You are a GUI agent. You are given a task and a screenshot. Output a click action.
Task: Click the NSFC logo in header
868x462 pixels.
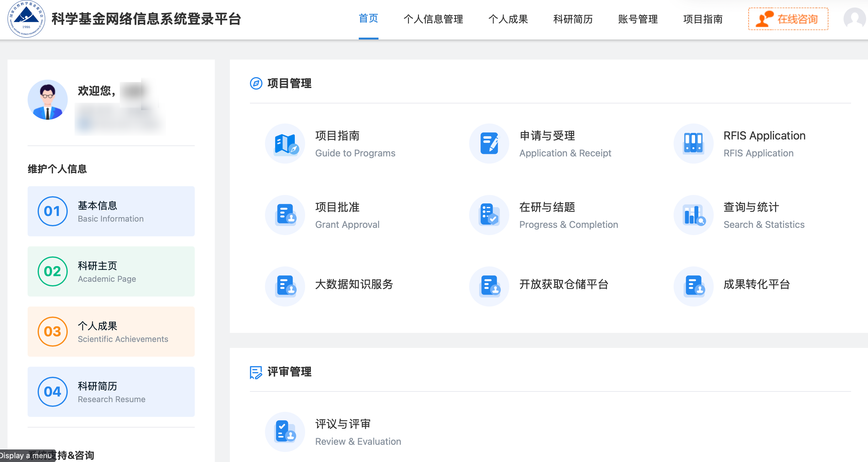click(26, 19)
